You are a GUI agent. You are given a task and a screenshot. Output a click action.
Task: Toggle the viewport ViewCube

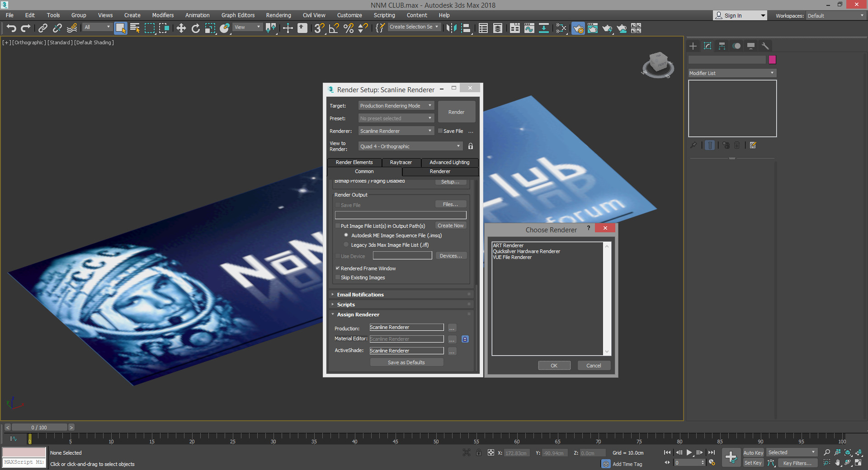pyautogui.click(x=658, y=65)
